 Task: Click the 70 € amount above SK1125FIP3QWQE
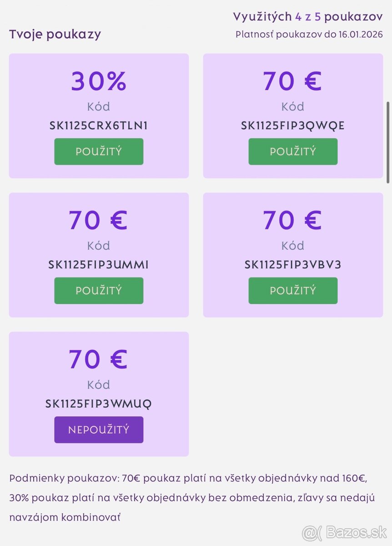tap(293, 81)
